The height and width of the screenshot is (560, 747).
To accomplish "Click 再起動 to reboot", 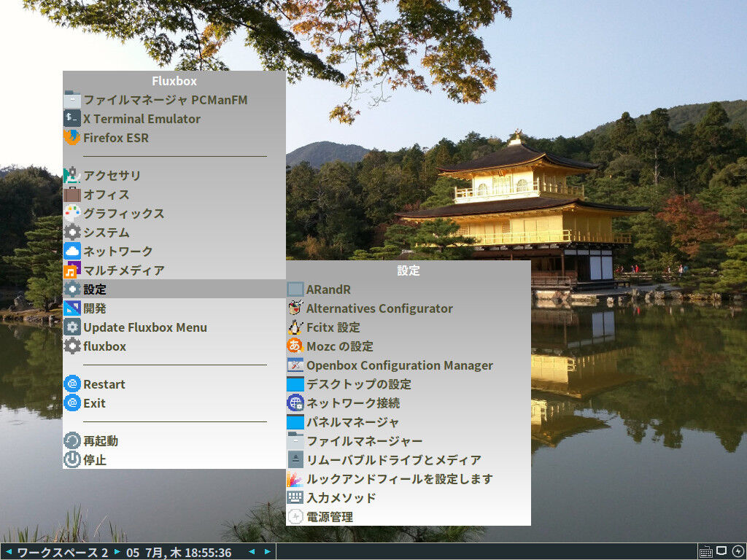I will [x=174, y=441].
